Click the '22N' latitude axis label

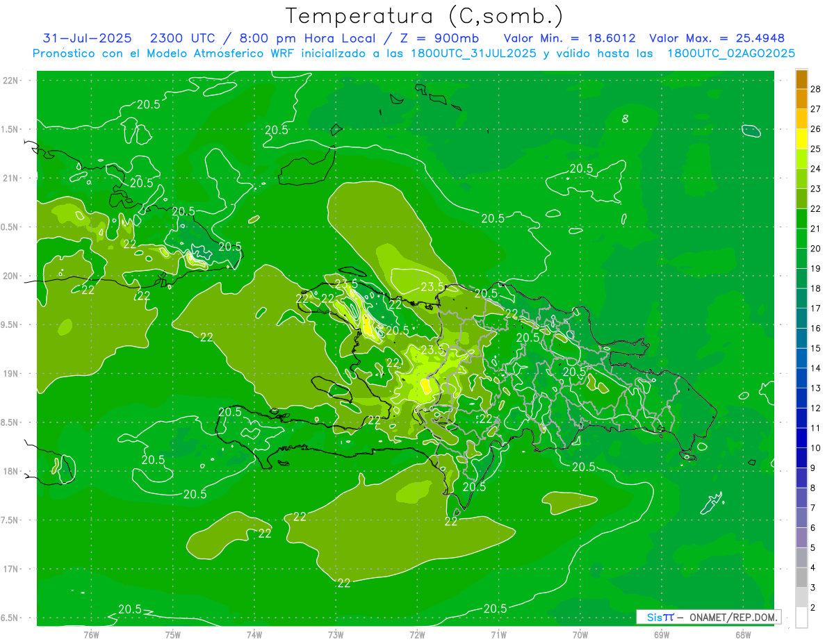[10, 81]
